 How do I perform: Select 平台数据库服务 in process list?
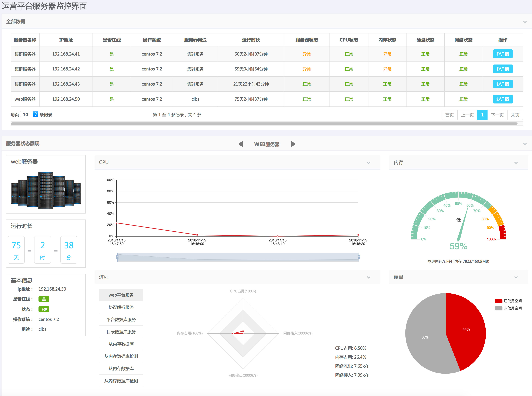tap(121, 320)
